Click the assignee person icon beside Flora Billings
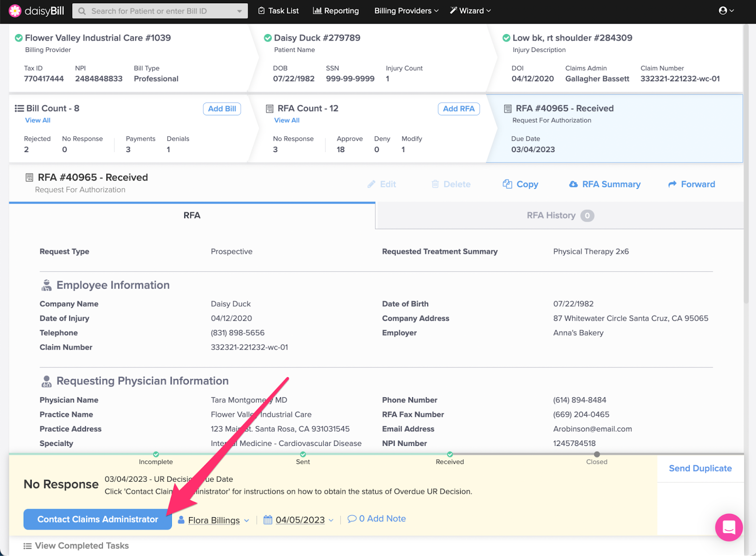Image resolution: width=756 pixels, height=556 pixels. tap(181, 520)
